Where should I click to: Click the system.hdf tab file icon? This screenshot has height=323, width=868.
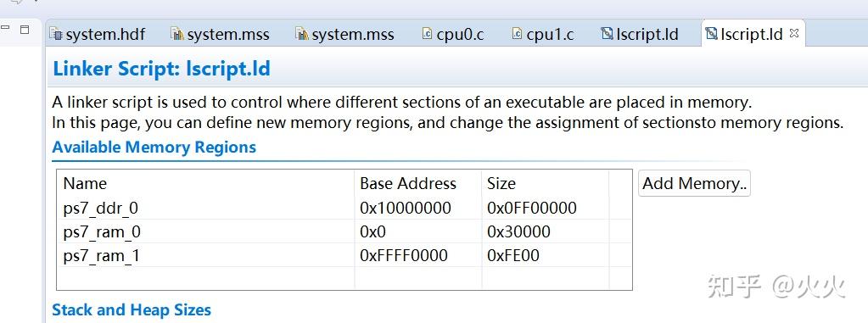tap(56, 34)
